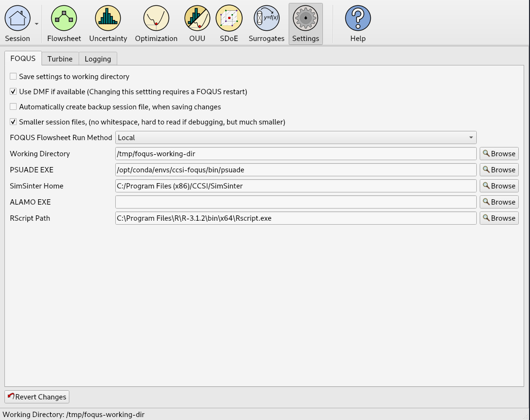
Task: Click the 'FOQUS Flowsheet Run Method' label
Action: [61, 138]
